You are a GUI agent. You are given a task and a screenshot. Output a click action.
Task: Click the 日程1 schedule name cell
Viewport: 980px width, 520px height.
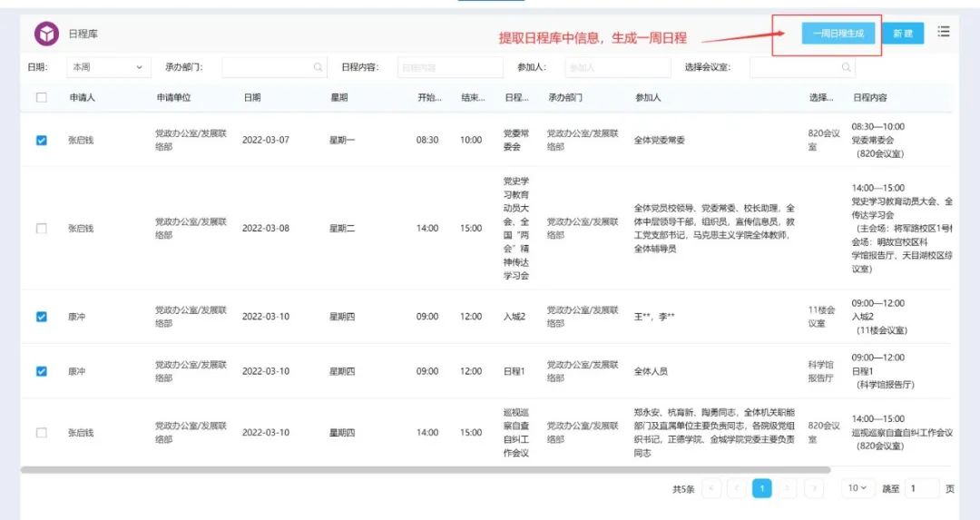[x=514, y=371]
